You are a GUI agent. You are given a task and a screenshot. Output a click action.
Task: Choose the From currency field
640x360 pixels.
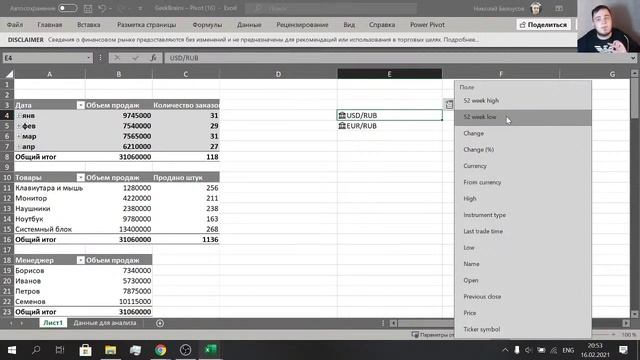click(x=522, y=182)
